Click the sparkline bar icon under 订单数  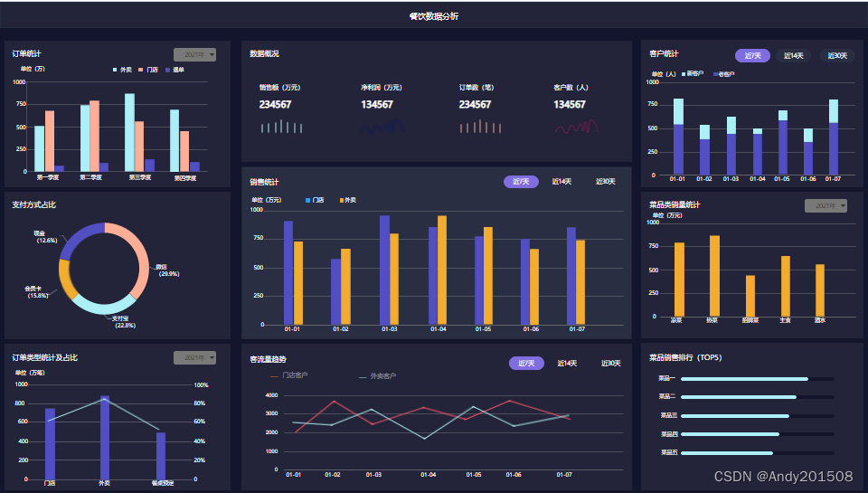pyautogui.click(x=480, y=127)
